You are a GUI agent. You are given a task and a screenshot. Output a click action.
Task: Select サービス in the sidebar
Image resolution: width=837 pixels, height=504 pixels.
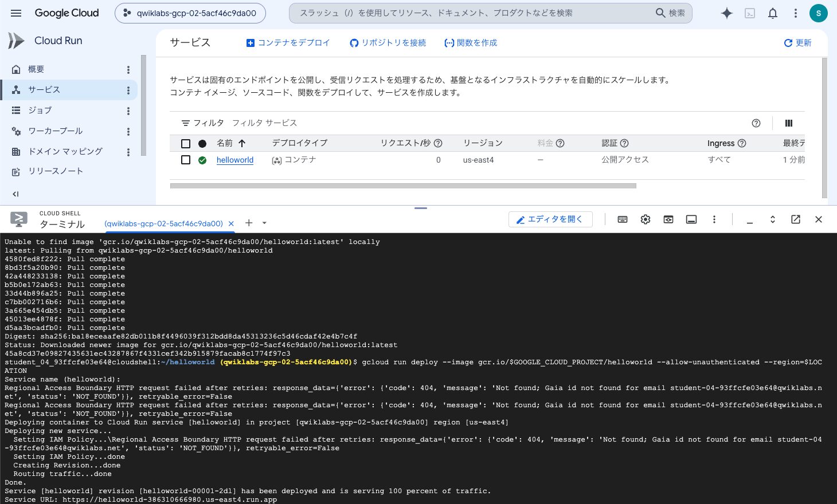44,90
